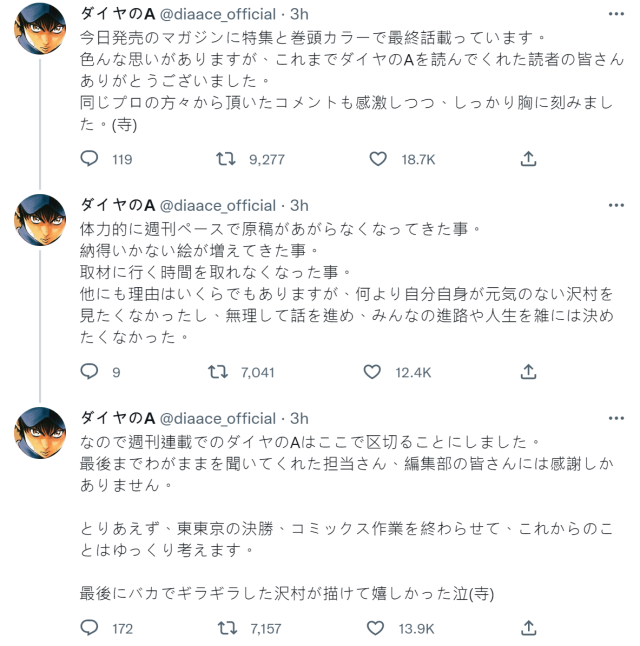Share the first tweet
640x646 pixels.
[529, 158]
